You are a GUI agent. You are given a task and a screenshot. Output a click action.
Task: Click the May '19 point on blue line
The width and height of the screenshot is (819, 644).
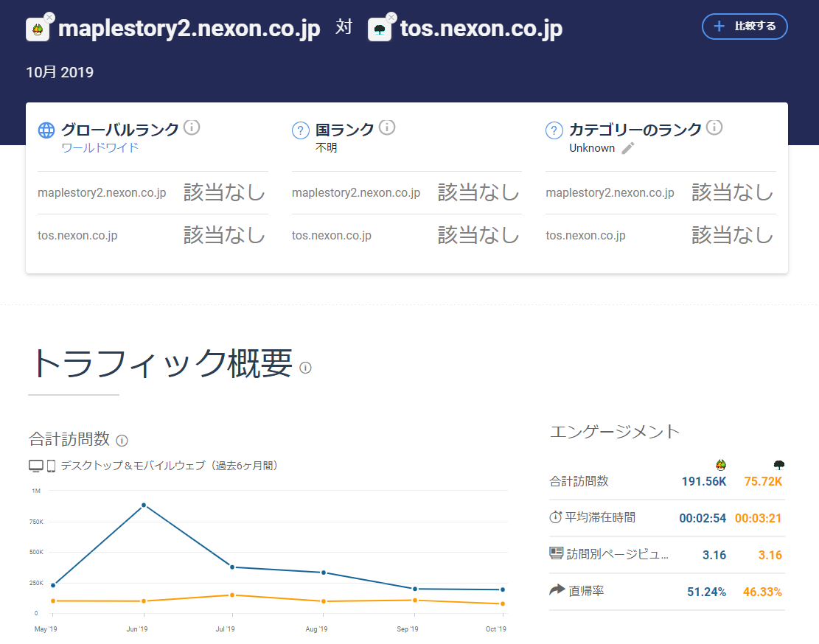tap(53, 585)
